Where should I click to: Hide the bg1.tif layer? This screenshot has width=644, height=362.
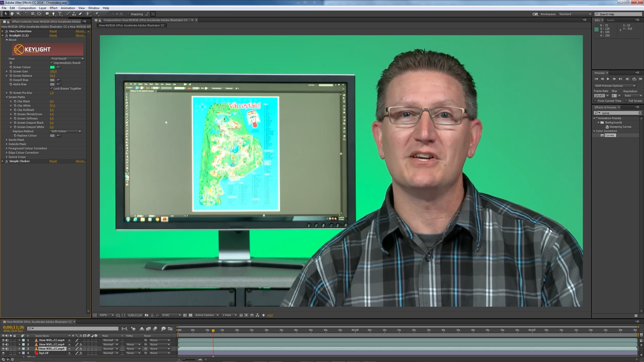click(x=3, y=353)
